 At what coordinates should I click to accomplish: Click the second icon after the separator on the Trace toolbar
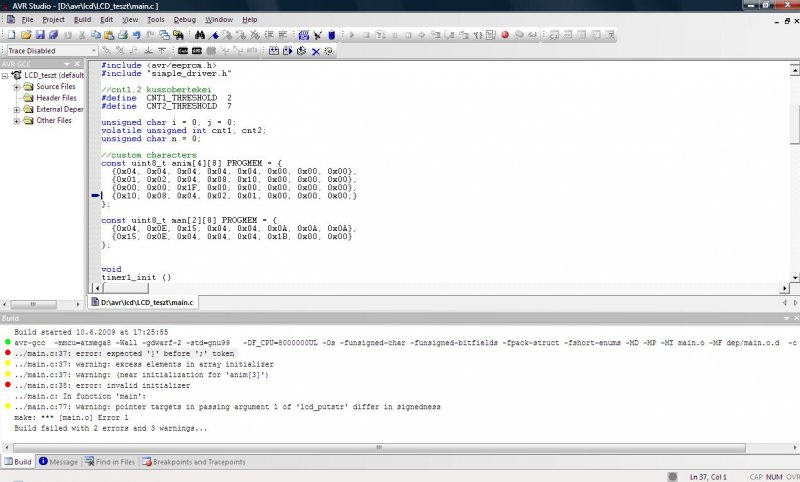(288, 50)
